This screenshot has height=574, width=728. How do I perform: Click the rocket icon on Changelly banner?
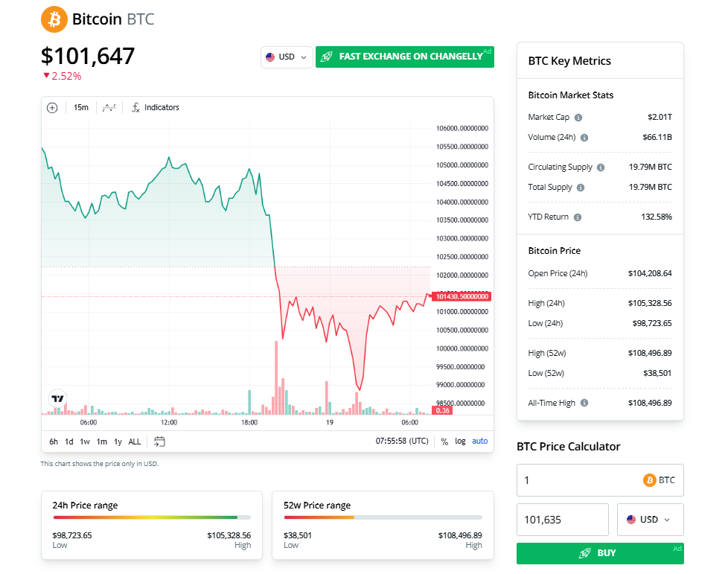tap(327, 57)
